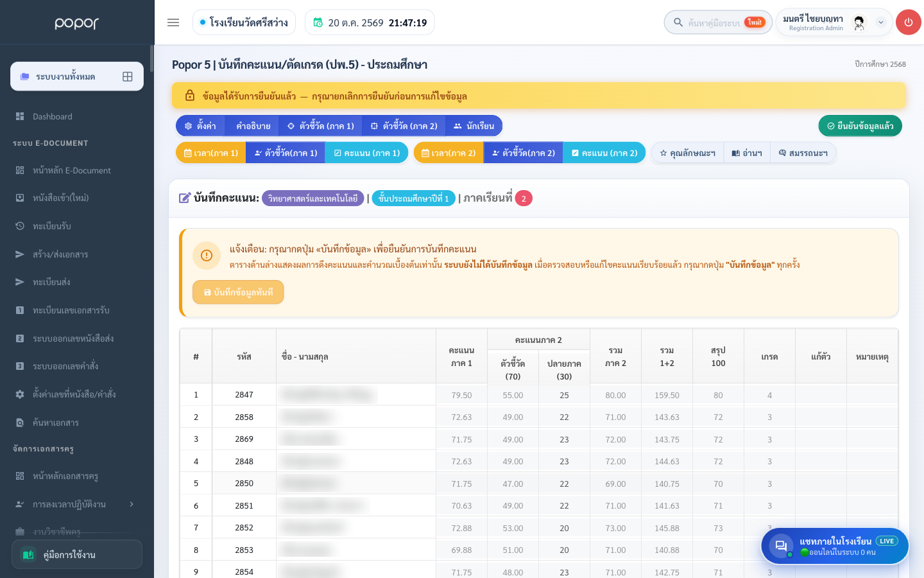The height and width of the screenshot is (578, 924).
Task: Select the orange เวลา(ภาค 1) button
Action: pyautogui.click(x=211, y=153)
